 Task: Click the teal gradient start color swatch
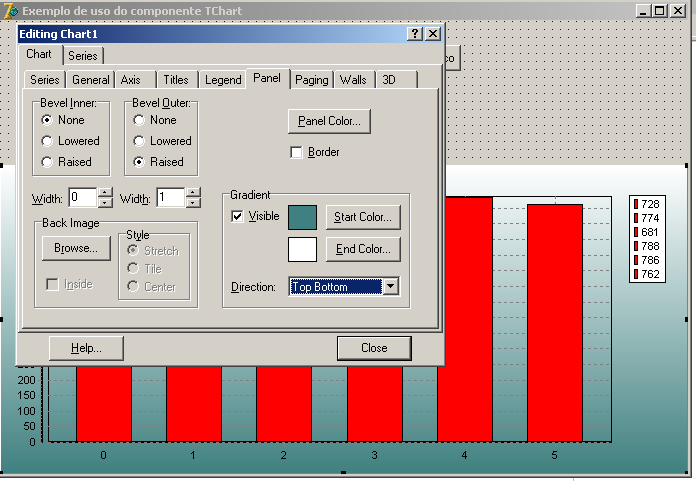(302, 217)
